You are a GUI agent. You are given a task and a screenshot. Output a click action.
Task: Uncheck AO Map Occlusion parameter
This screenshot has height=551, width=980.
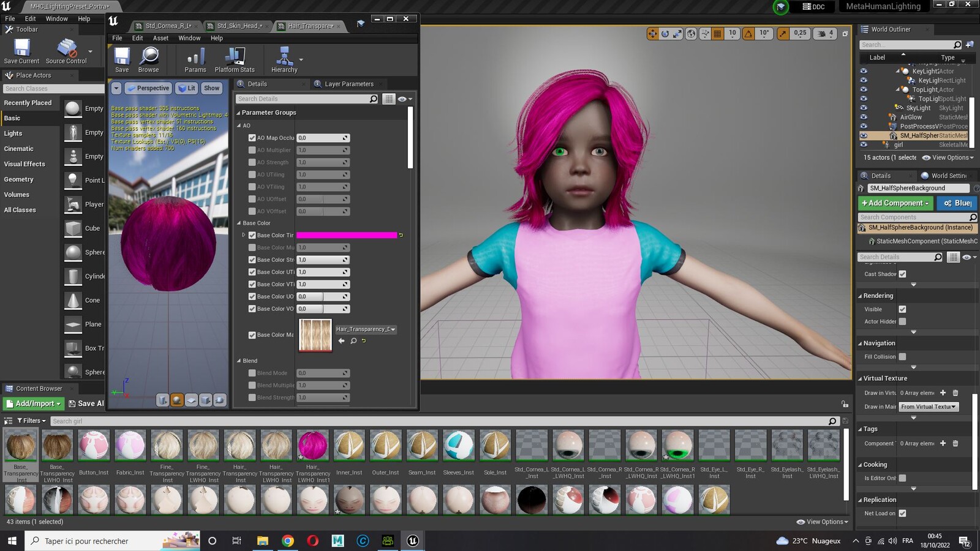pos(252,138)
